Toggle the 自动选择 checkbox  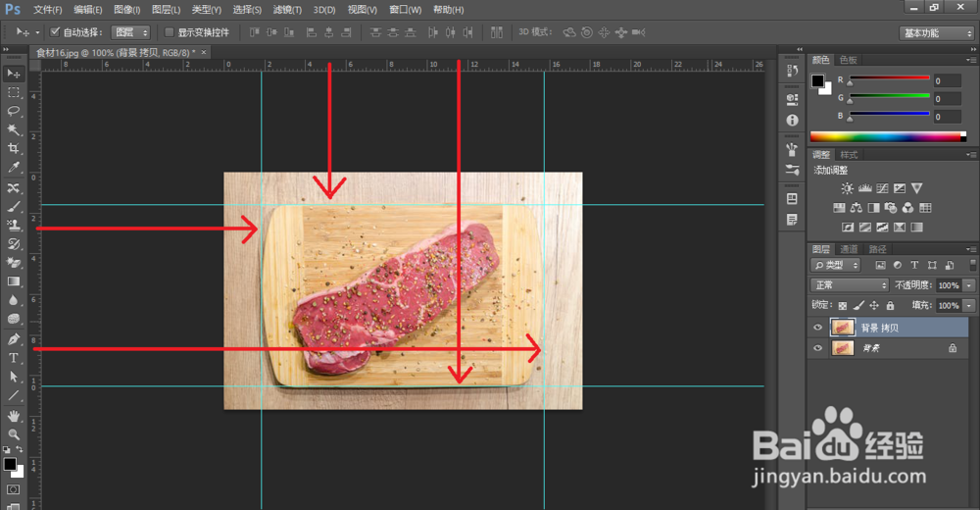[x=55, y=32]
